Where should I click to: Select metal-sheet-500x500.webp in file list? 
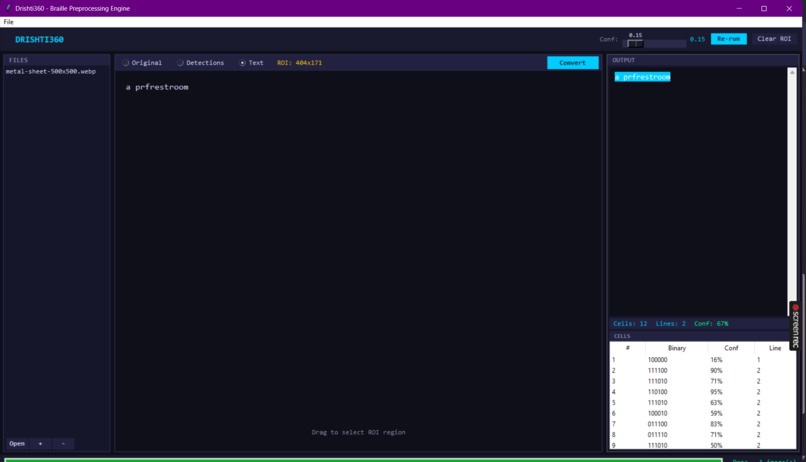point(51,71)
